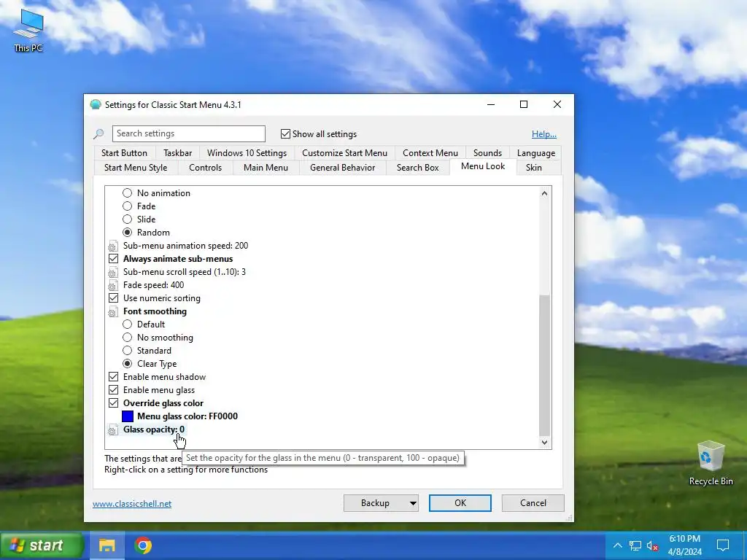Click the Classic Start Menu shell icon
This screenshot has height=560, width=747.
click(x=96, y=104)
